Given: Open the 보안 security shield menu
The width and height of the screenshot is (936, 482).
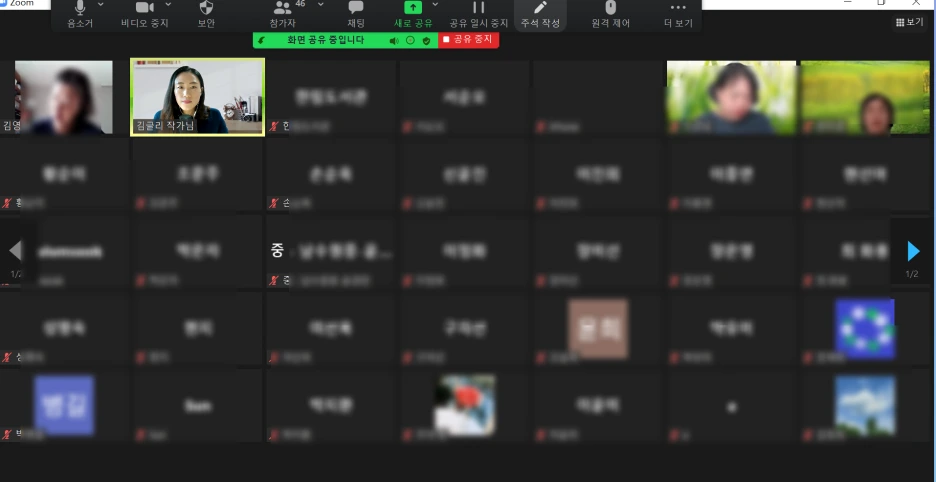Looking at the screenshot, I should pos(206,15).
